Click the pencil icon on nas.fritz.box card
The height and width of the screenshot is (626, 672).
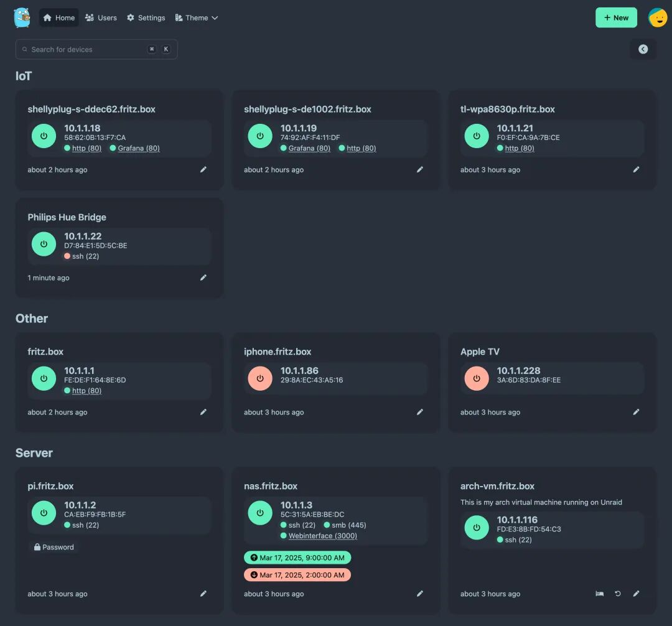coord(419,594)
